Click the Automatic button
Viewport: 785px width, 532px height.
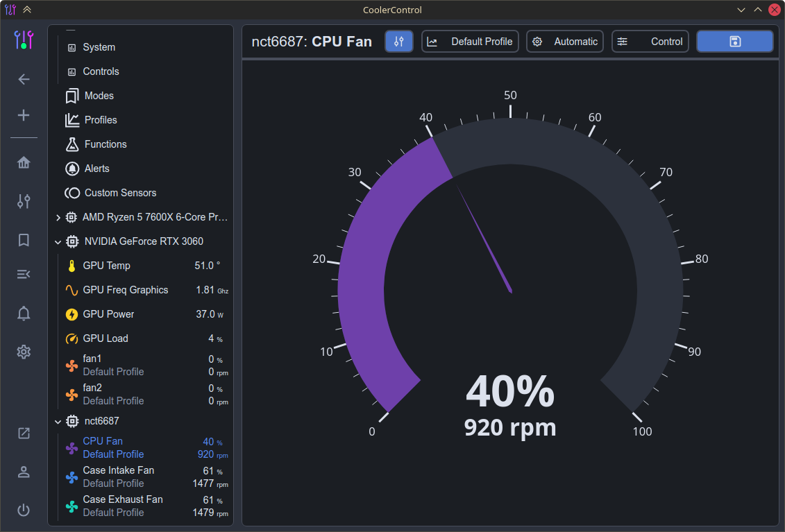pyautogui.click(x=564, y=42)
